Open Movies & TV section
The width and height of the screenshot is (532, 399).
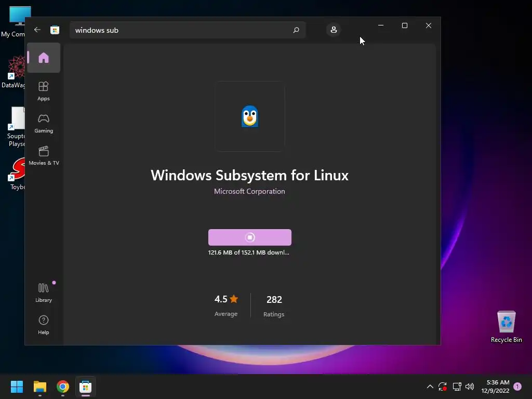[x=44, y=155]
